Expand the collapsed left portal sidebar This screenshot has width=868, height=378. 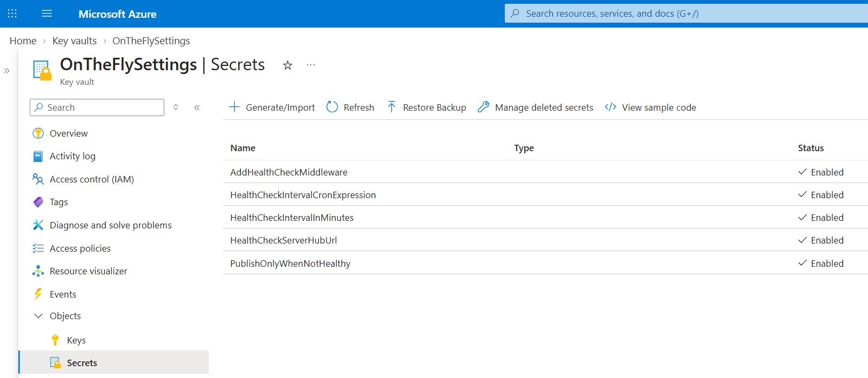click(x=6, y=71)
